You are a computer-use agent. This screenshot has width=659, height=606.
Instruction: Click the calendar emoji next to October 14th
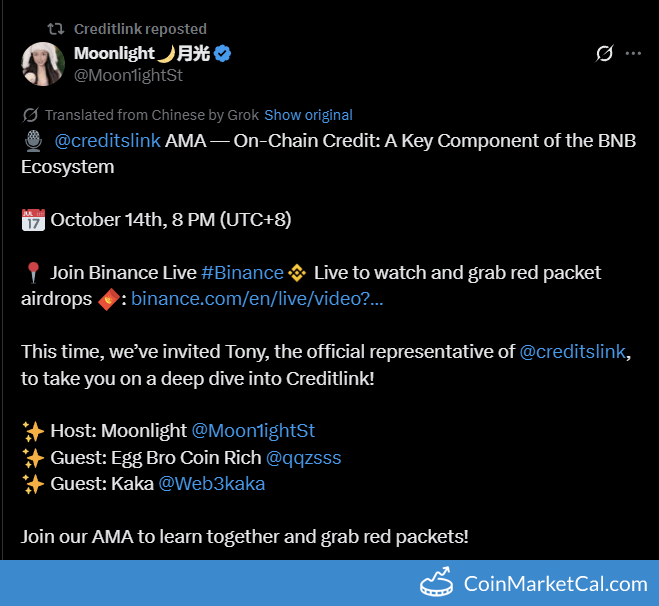pyautogui.click(x=33, y=219)
